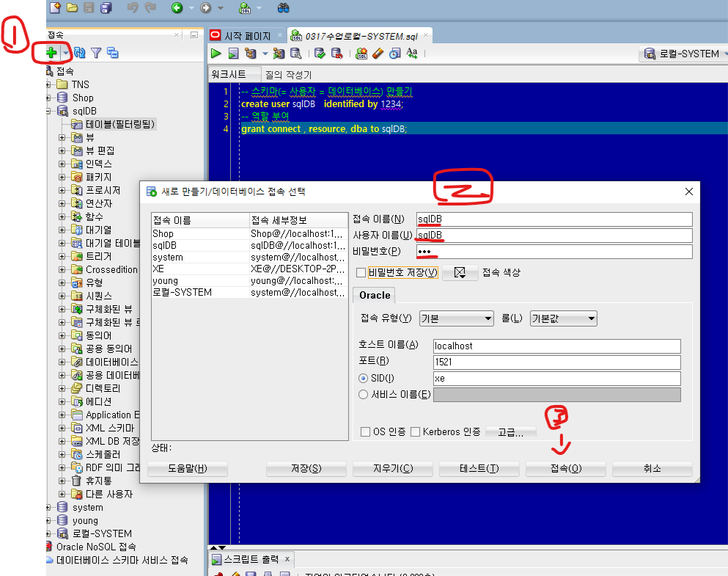Save the current file with the Save icon

point(89,7)
